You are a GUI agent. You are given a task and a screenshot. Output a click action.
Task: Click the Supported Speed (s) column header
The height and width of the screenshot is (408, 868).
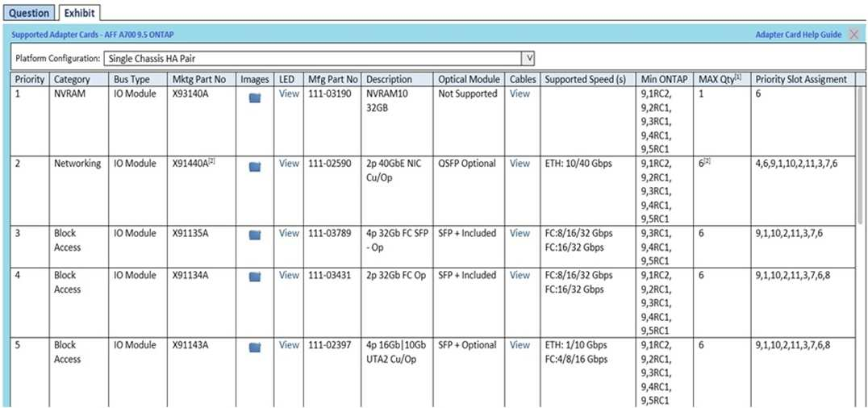[x=586, y=80]
